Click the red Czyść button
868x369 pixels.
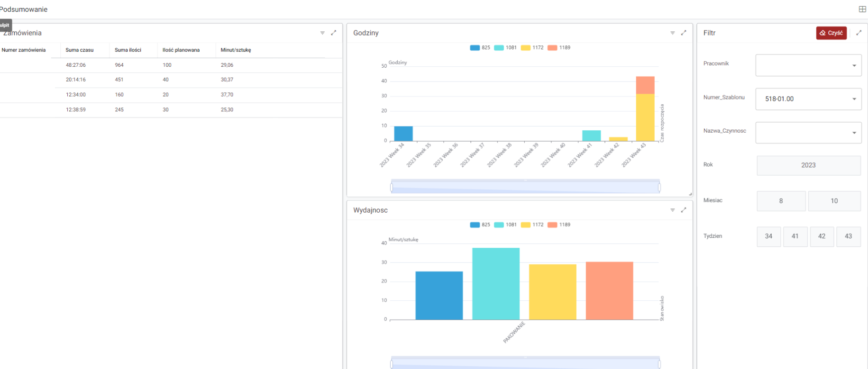(x=831, y=33)
